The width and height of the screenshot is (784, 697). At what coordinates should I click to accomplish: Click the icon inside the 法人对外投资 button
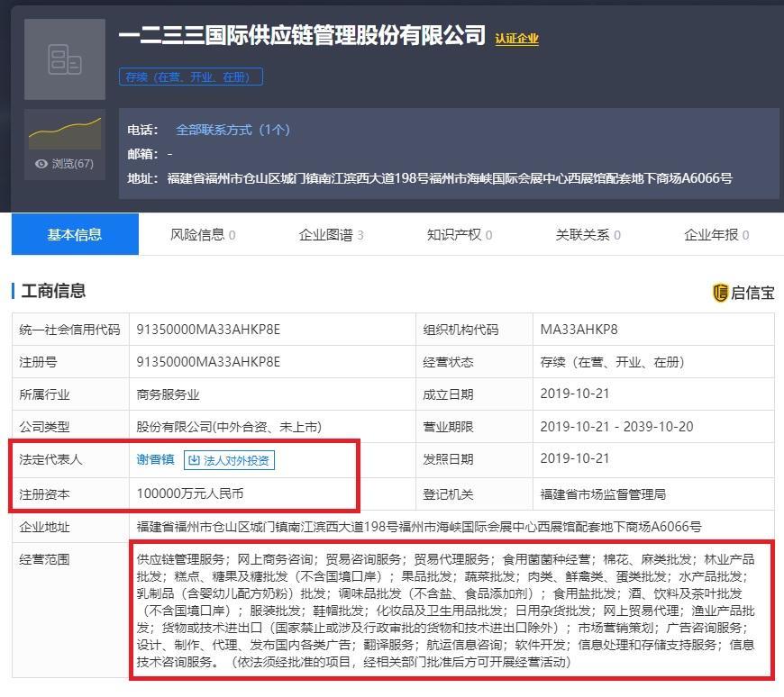click(x=194, y=460)
